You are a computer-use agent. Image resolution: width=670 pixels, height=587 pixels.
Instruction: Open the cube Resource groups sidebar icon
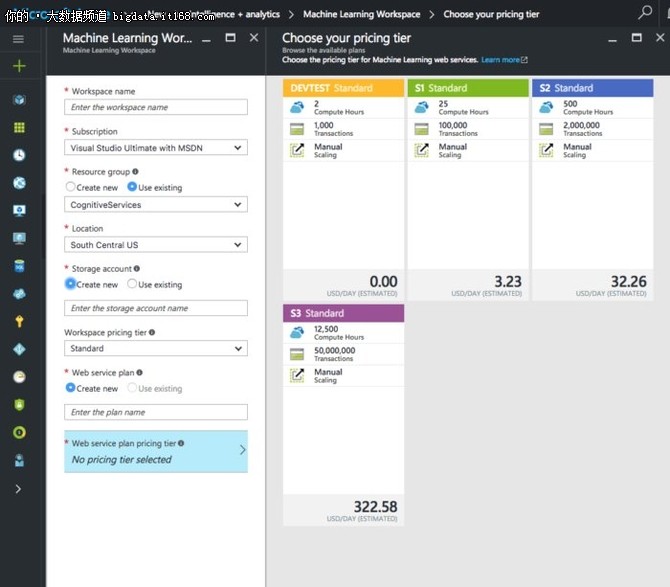(19, 100)
